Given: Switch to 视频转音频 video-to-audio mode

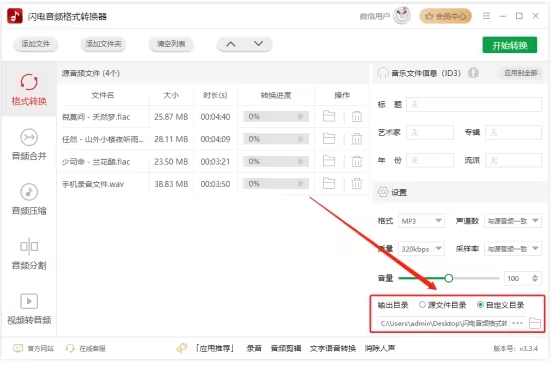Looking at the screenshot, I should 29,309.
